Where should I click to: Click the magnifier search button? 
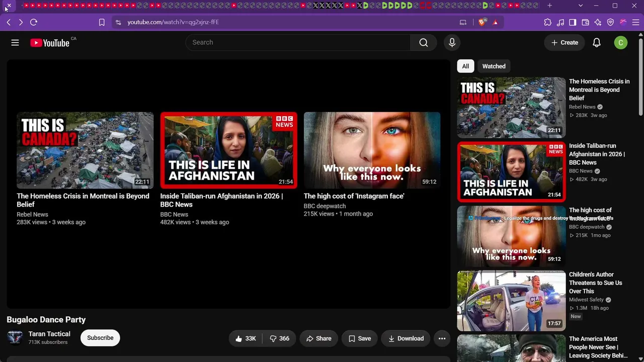click(x=424, y=43)
